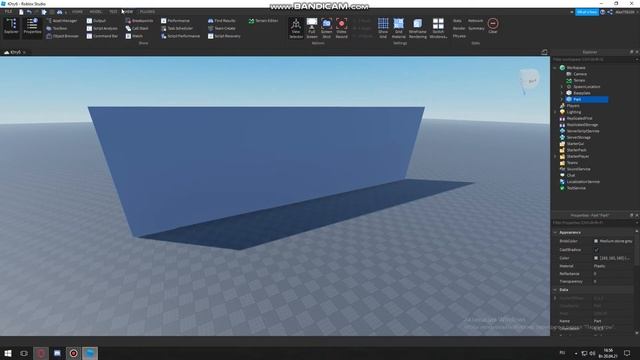Open the Performance window
Image resolution: width=640 pixels, height=360 pixels.
176,20
